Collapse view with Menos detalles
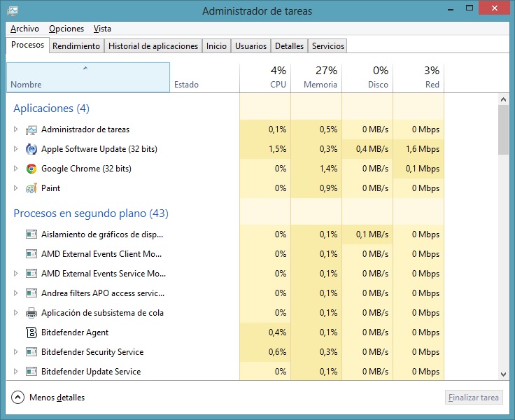Image resolution: width=515 pixels, height=420 pixels. tap(48, 398)
